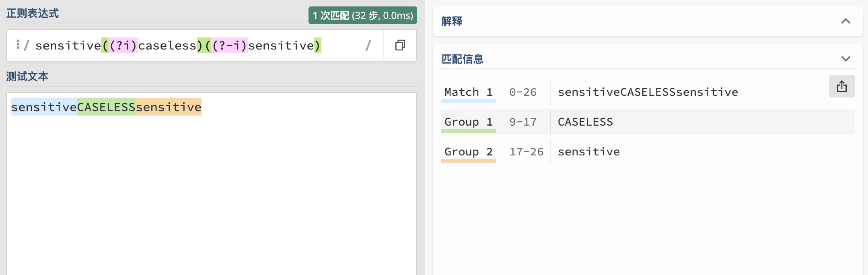Viewport: 868px width, 275px height.
Task: Expand the 解释 panel chevron
Action: pyautogui.click(x=846, y=21)
